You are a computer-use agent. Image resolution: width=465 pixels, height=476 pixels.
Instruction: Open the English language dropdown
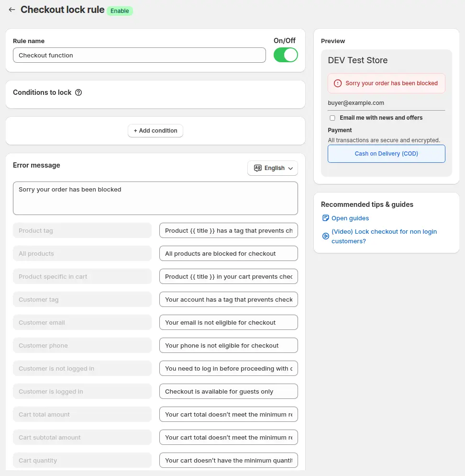point(273,168)
